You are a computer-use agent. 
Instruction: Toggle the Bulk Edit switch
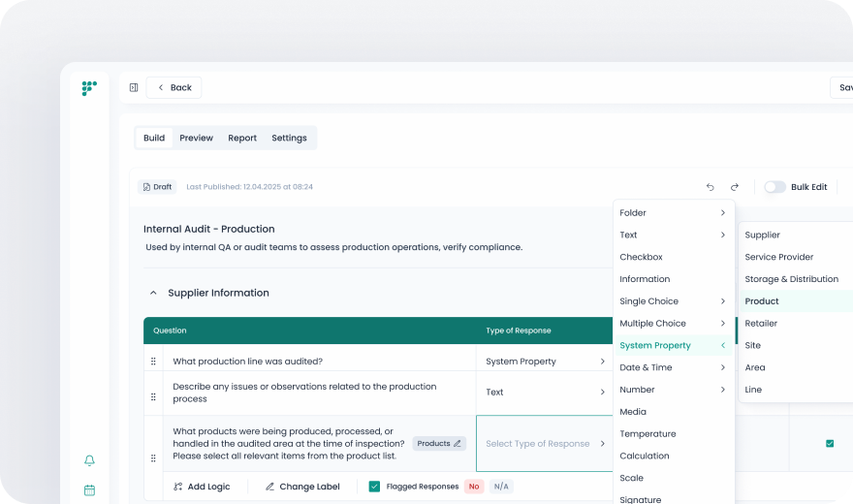coord(774,187)
